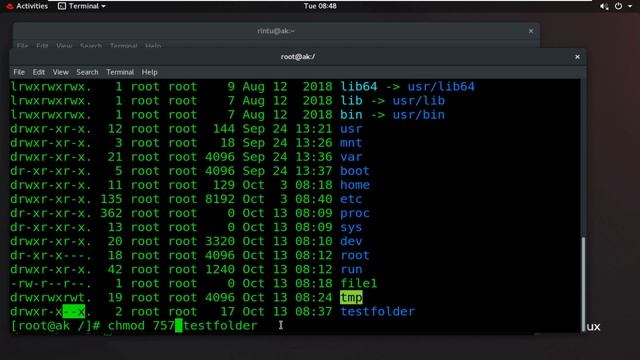Screen dimensions: 640x360
Task: Click link count 135 in etc row
Action: (x=111, y=199)
